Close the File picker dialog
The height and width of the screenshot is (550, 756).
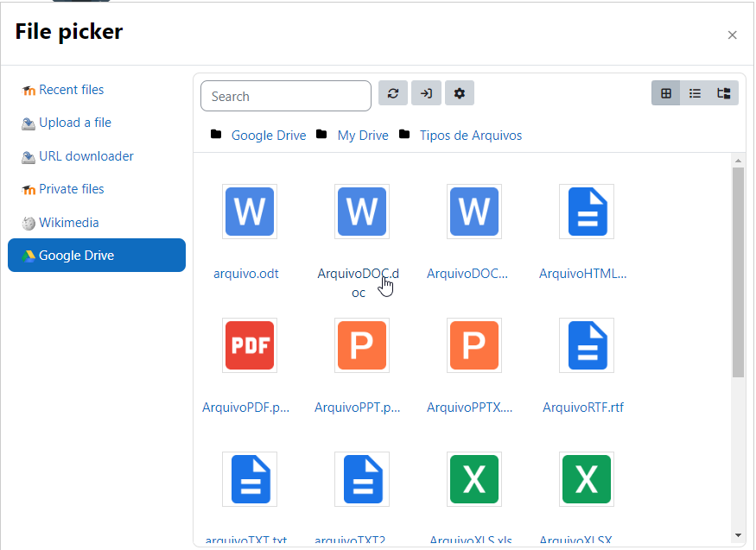click(x=733, y=35)
